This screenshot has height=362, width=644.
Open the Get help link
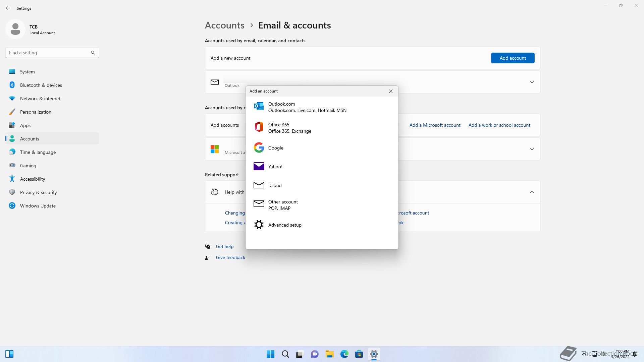coord(224,246)
